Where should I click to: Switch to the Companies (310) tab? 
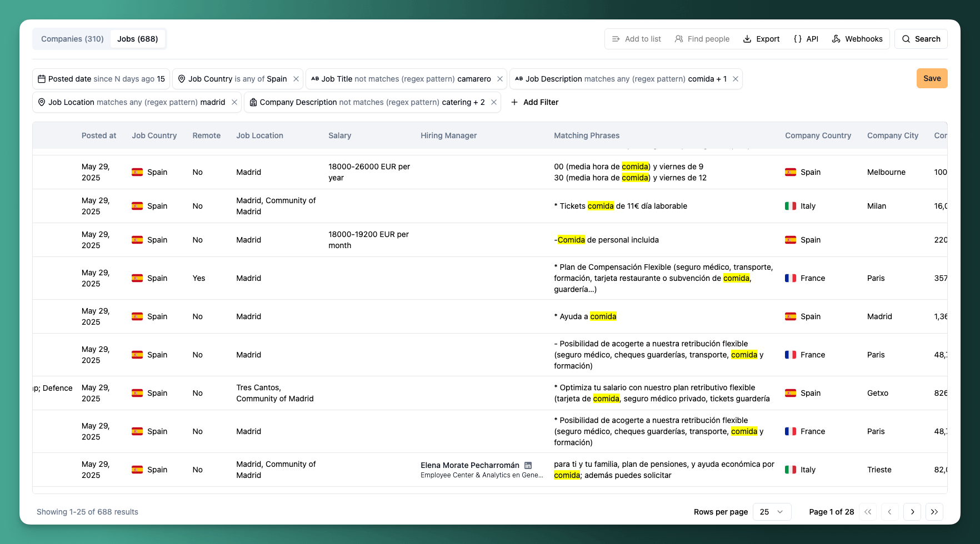tap(72, 39)
